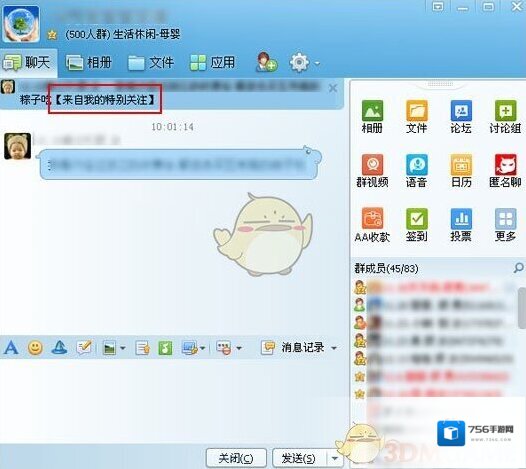
Task: Open the image send dropdown arrow
Action: click(x=123, y=348)
